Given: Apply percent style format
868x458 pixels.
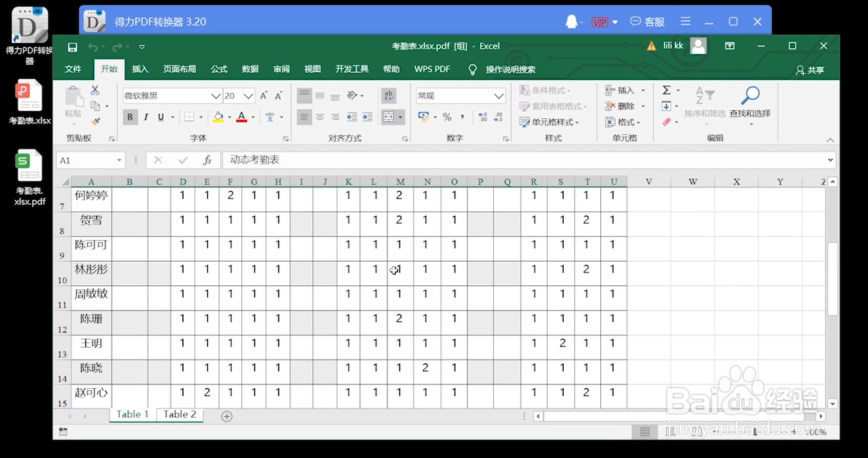Looking at the screenshot, I should [446, 117].
